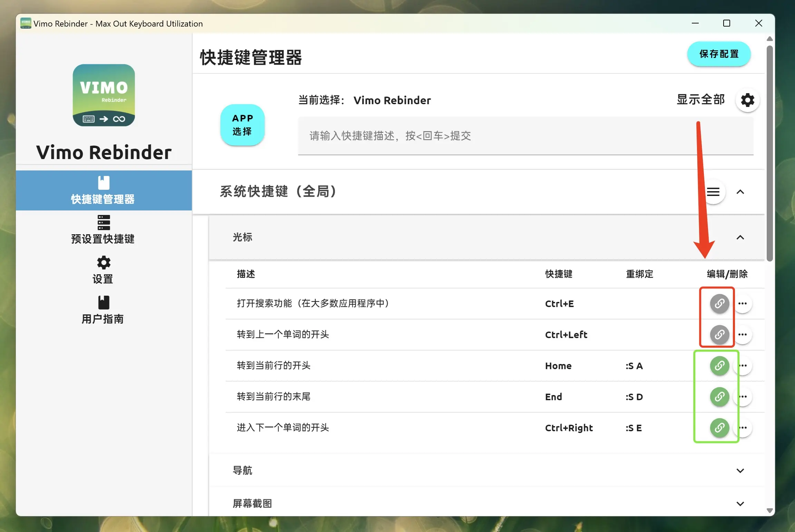Toggle rebind link for Home row

pos(719,366)
